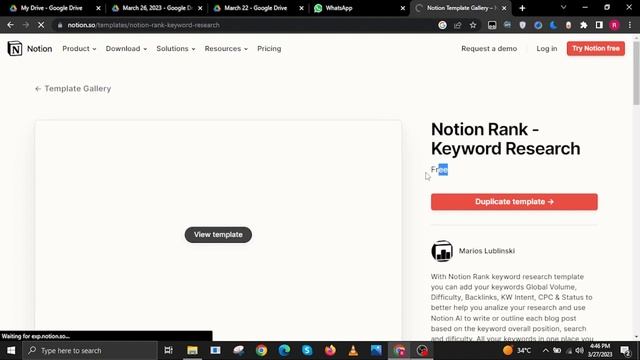This screenshot has height=360, width=640.
Task: Open notification center in taskbar
Action: coord(624,351)
